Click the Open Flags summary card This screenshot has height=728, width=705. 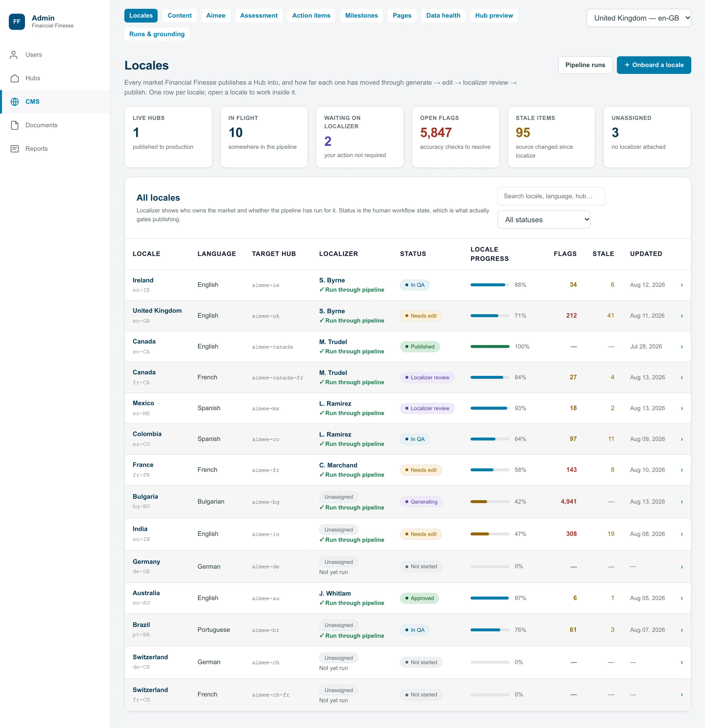tap(455, 137)
